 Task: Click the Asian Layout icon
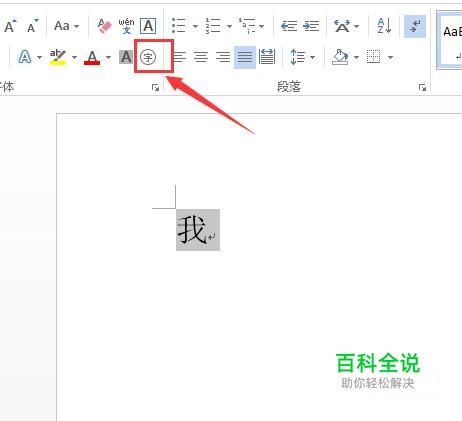pyautogui.click(x=342, y=26)
